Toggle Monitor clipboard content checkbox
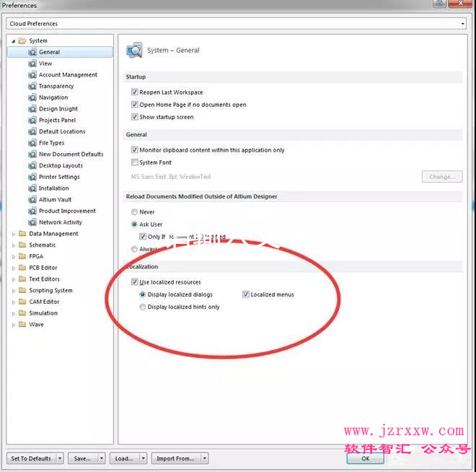The image size is (476, 472). pos(134,149)
